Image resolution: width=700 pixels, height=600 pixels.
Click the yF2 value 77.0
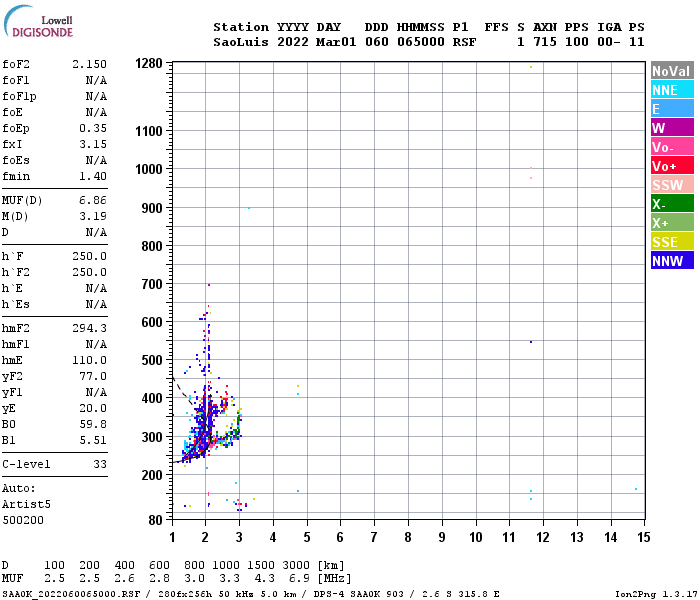93,376
